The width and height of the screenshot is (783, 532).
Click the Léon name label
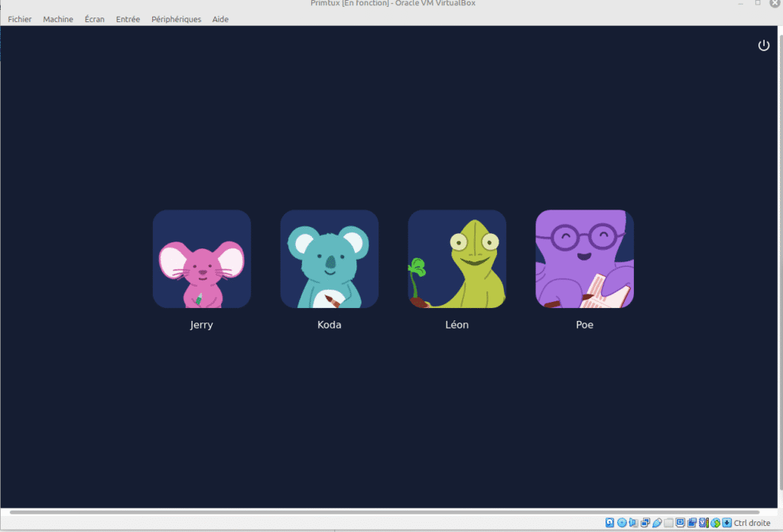(x=456, y=325)
